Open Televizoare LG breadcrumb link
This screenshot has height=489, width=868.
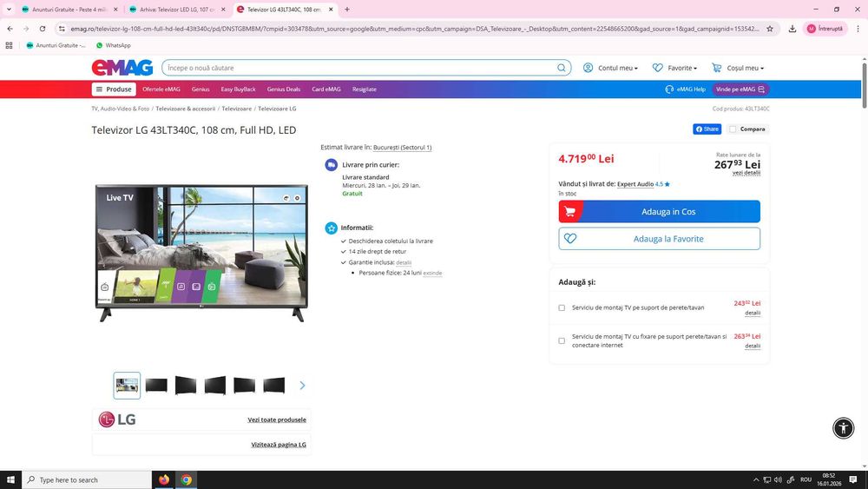(x=277, y=109)
